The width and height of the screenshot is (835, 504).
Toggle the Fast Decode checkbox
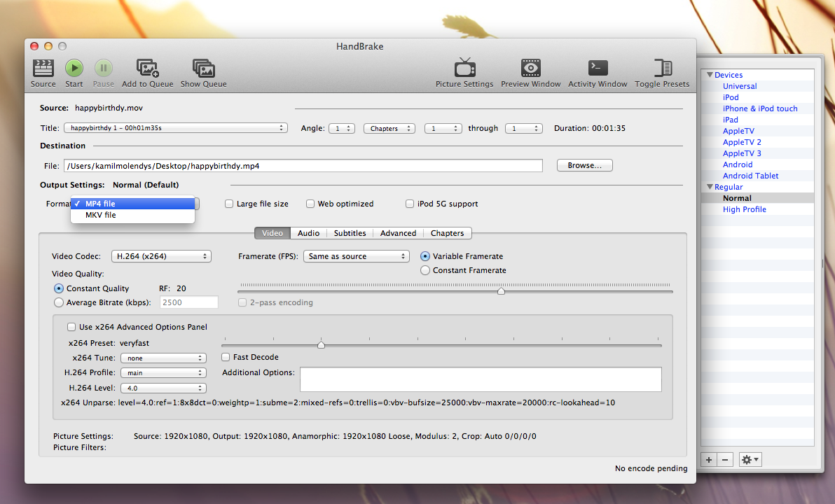226,357
